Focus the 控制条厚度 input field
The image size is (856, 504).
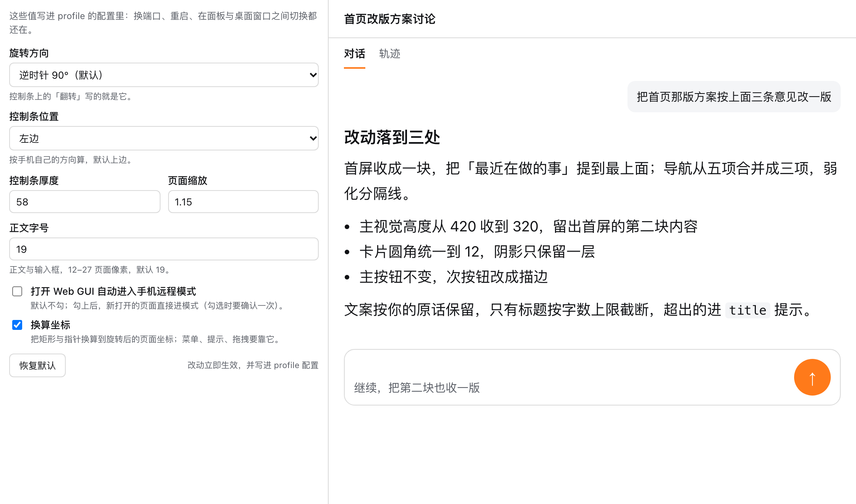[x=85, y=202]
